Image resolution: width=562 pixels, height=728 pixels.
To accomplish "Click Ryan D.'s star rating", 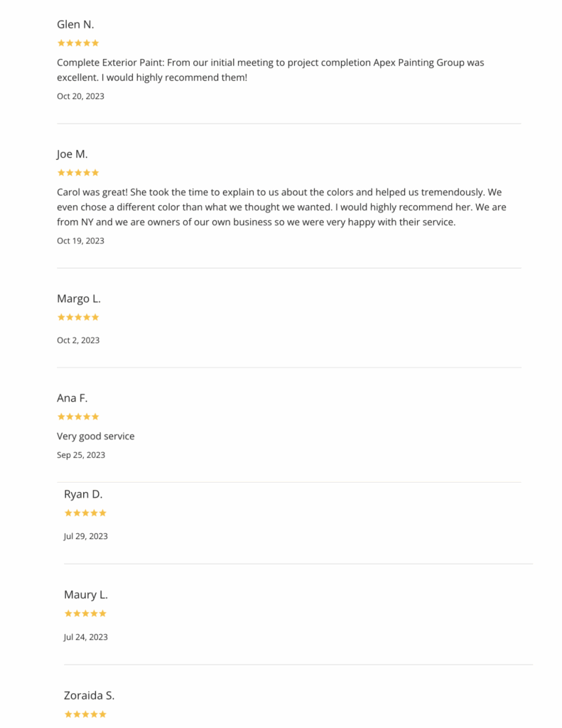I will [x=85, y=513].
